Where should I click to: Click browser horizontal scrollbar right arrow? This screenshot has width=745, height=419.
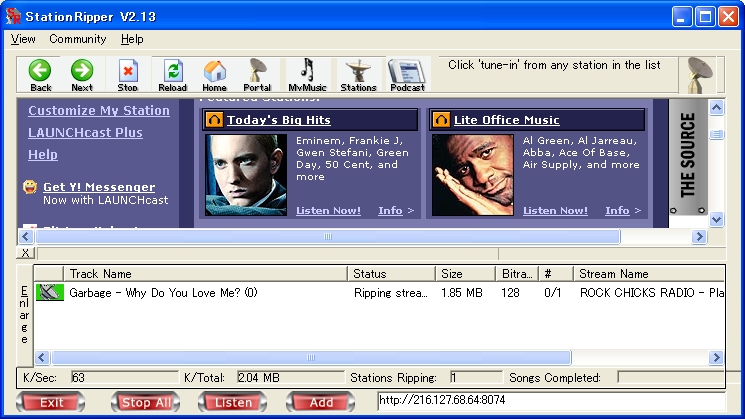pos(699,237)
